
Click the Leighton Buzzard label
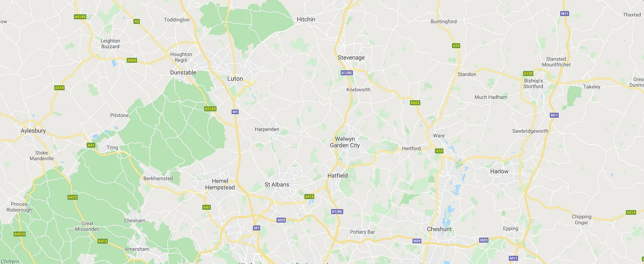(110, 44)
